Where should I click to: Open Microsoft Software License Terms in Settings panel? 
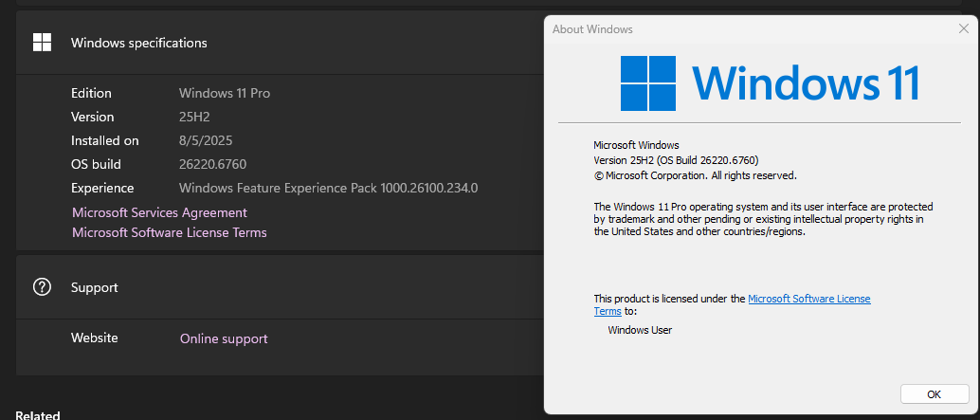tap(169, 232)
